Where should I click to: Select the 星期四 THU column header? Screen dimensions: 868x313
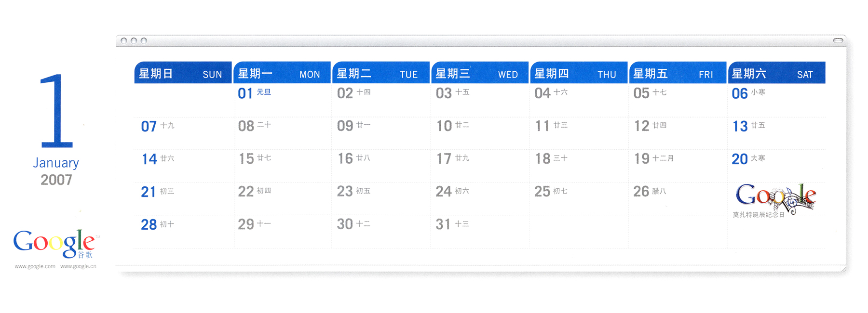tap(579, 73)
